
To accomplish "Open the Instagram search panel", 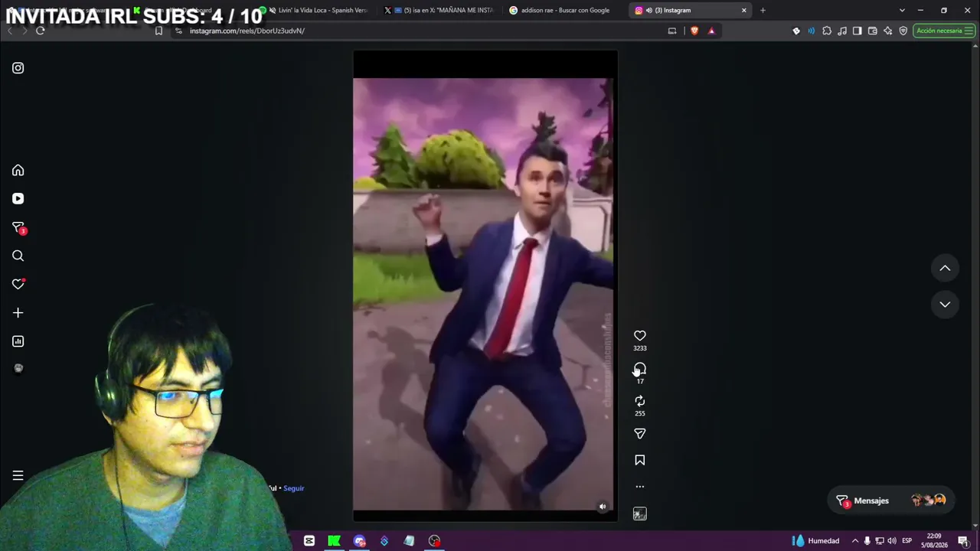I will 18,256.
